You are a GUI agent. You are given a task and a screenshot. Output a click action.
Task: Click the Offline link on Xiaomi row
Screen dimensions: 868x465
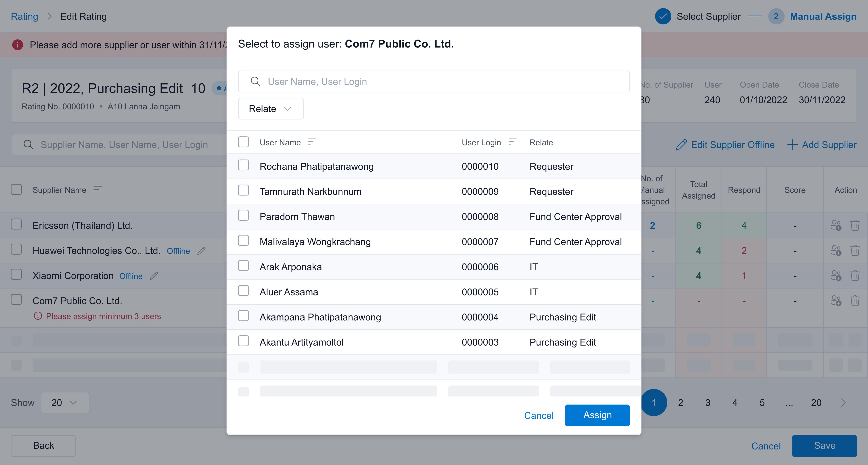(131, 276)
